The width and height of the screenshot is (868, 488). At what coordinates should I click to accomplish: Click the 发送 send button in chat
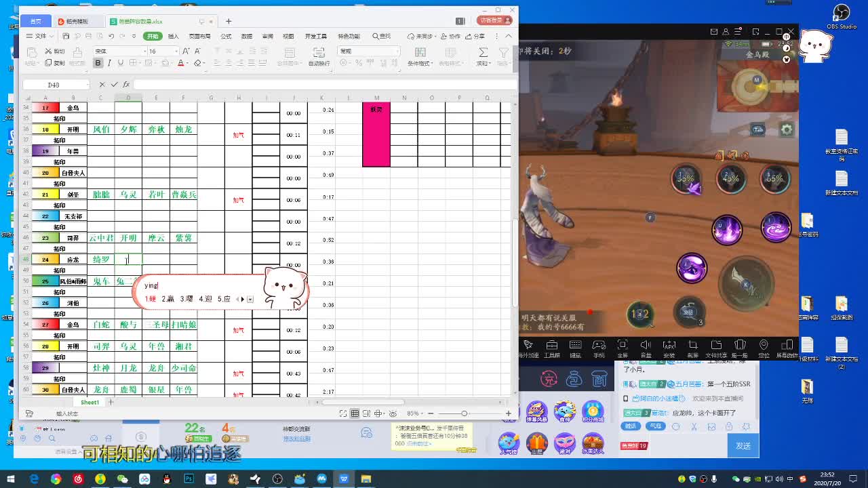[x=743, y=445]
